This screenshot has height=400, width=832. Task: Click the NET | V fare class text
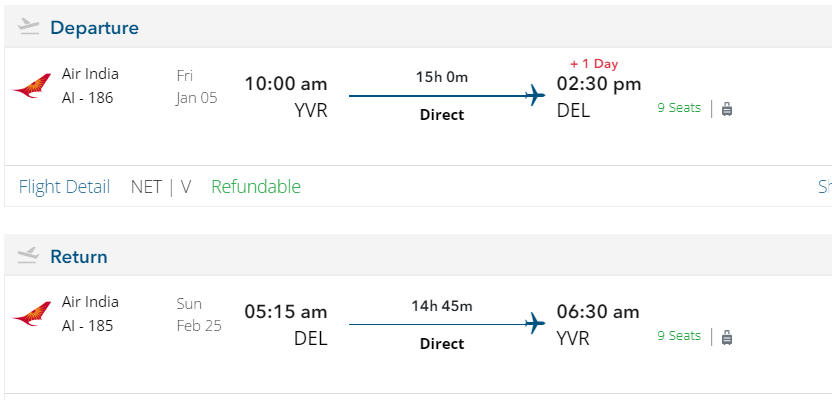point(161,187)
